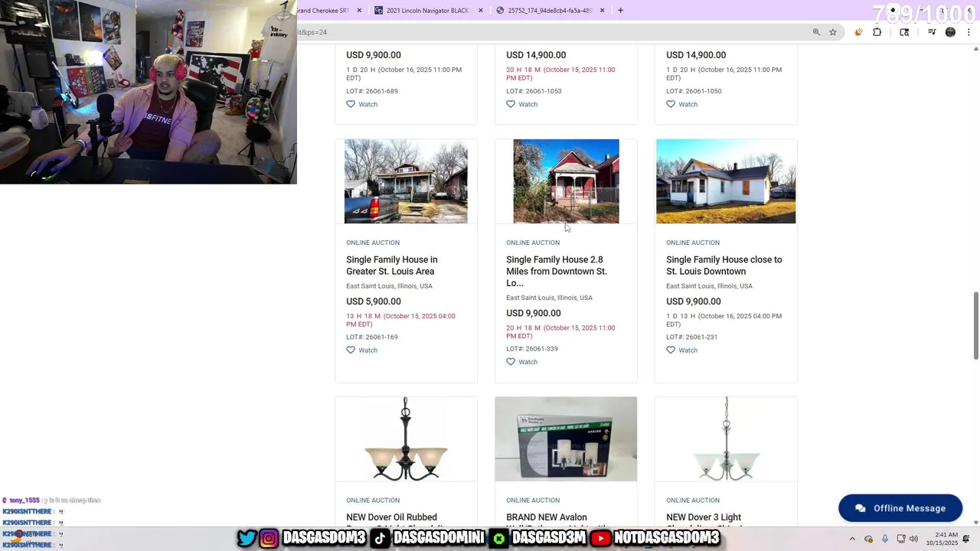Image resolution: width=980 pixels, height=551 pixels.
Task: Open the browser three-dot menu
Action: tap(969, 32)
